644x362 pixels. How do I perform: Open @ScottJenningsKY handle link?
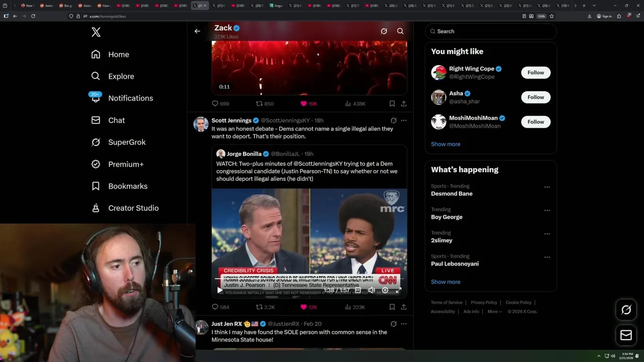click(285, 121)
